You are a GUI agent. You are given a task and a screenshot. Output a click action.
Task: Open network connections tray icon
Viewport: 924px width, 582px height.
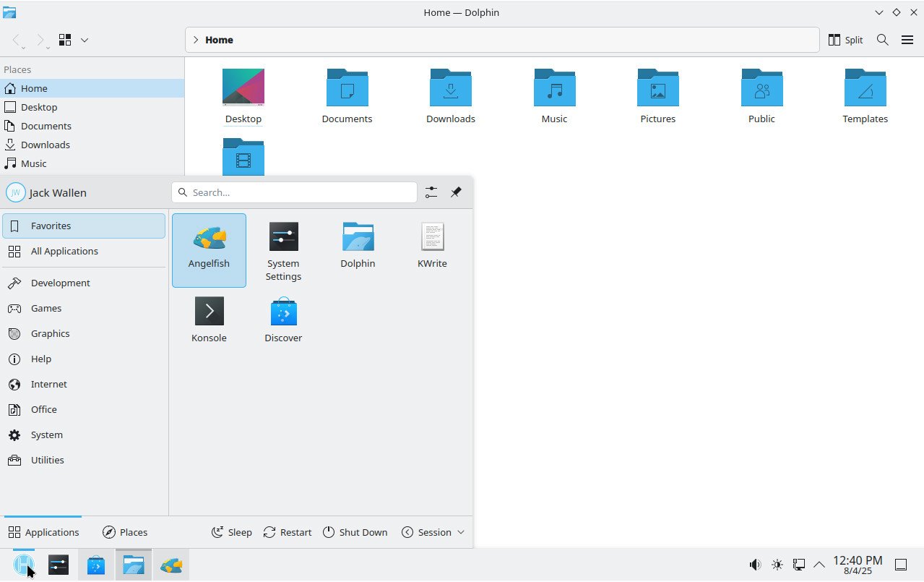tap(799, 565)
